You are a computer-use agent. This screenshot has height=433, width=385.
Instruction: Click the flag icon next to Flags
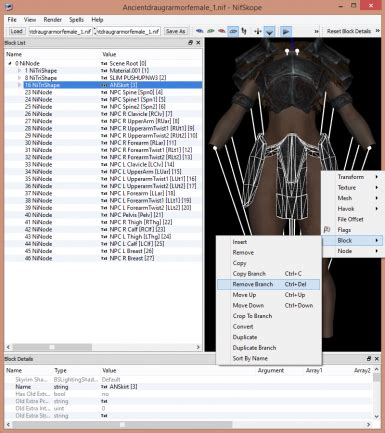(327, 230)
